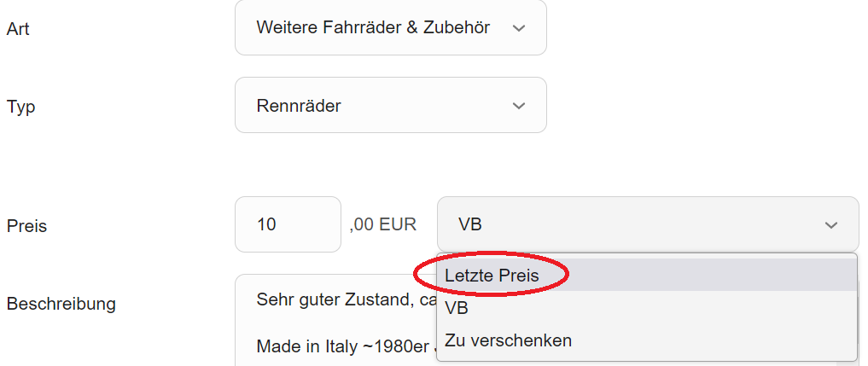This screenshot has height=366, width=868.
Task: Click into the Beschreibung text area
Action: (x=333, y=324)
